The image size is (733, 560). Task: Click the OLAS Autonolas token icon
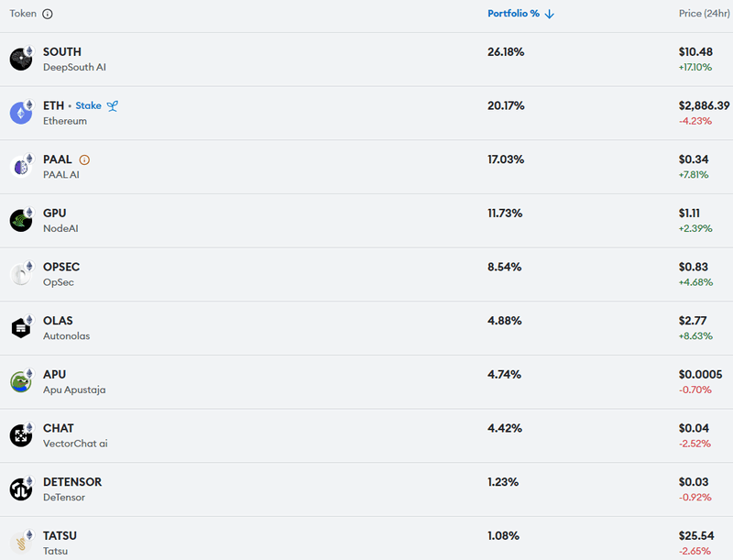click(21, 328)
